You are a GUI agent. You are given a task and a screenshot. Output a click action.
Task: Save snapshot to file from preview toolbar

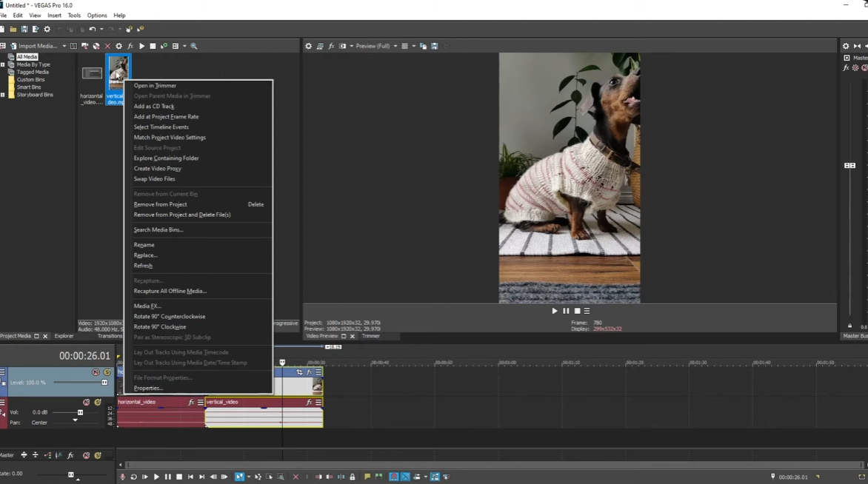tap(435, 46)
